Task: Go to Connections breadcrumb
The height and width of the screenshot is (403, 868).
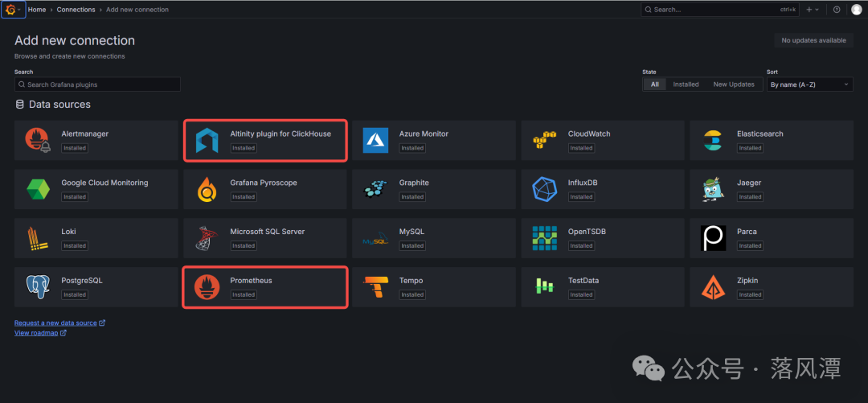Action: 76,10
